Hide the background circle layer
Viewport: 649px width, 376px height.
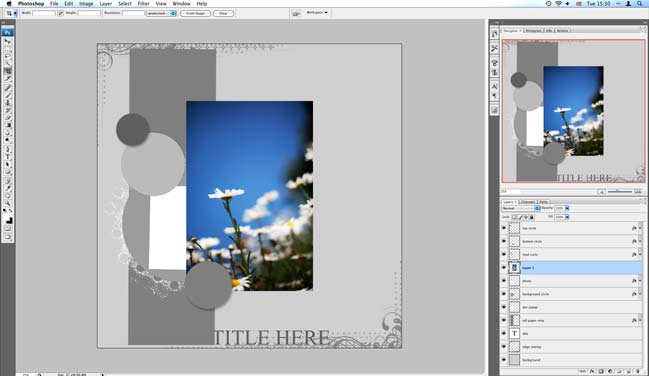504,294
